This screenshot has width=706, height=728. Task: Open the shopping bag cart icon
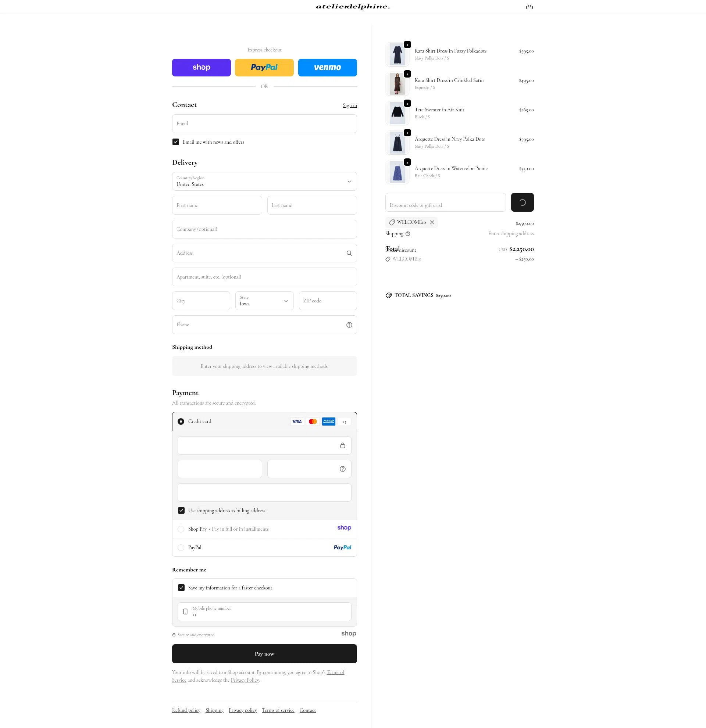529,7
